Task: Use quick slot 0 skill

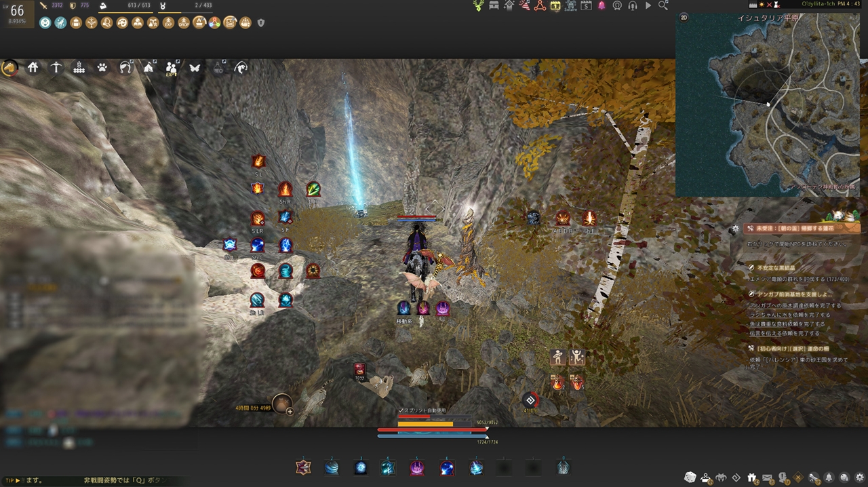Action: (563, 467)
